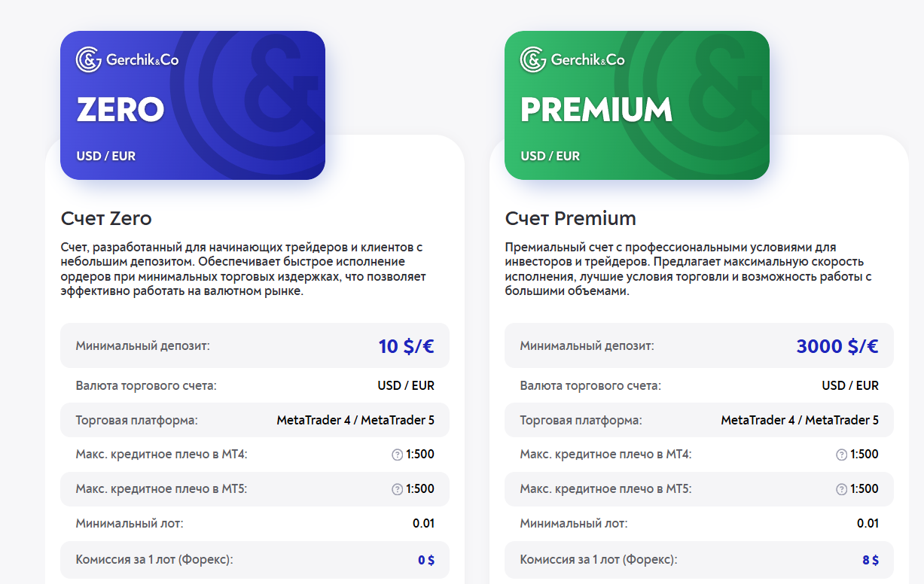924x584 pixels.
Task: Select the large ZERO title on blue card
Action: (120, 110)
